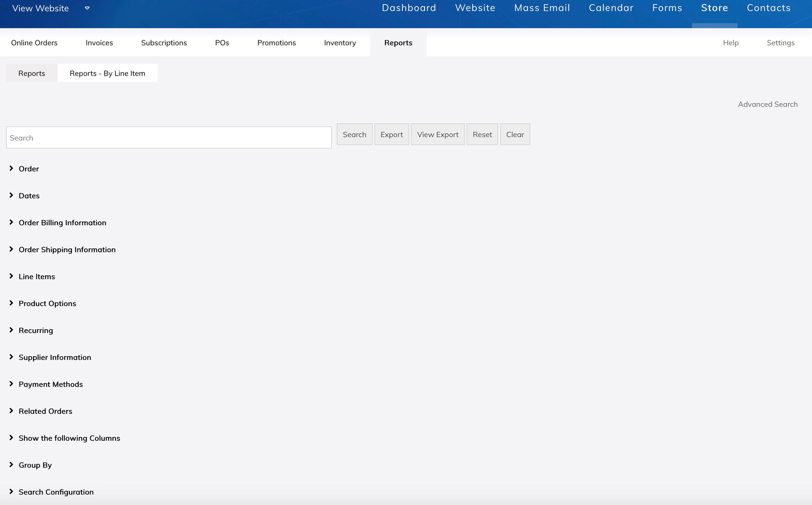Screen dimensions: 812x505
Task: Select the Reports - By Line Item sub-tab
Action: pos(107,73)
